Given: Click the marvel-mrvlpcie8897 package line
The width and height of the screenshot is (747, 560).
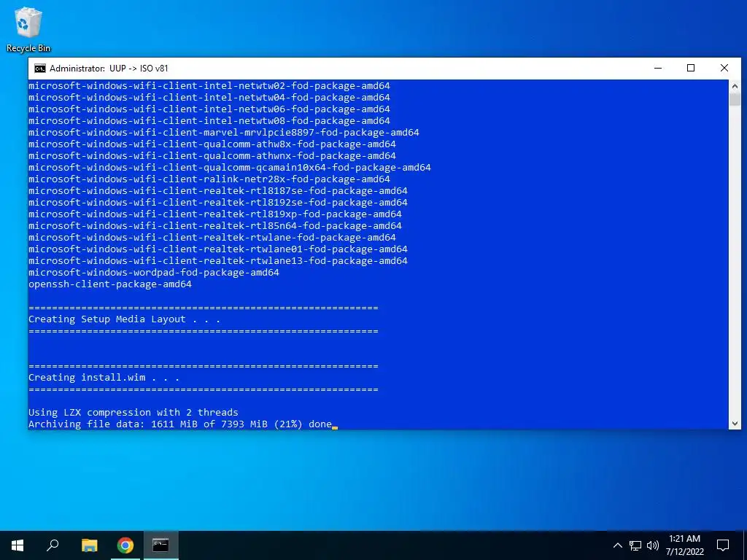Looking at the screenshot, I should (224, 133).
